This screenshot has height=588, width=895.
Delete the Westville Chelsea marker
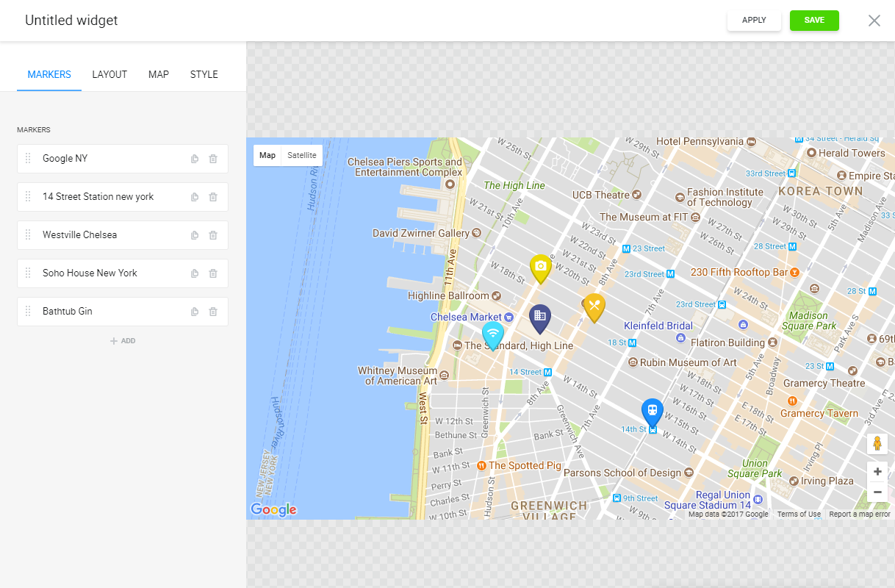coord(213,235)
